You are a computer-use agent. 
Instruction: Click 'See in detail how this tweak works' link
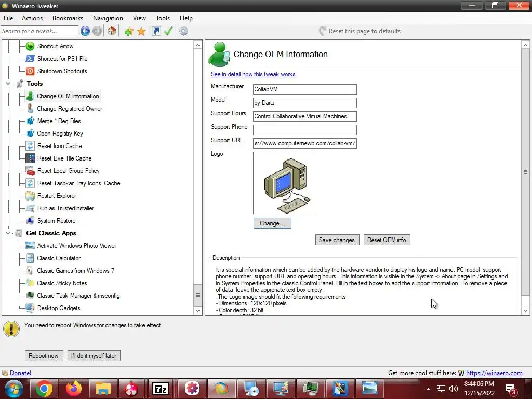253,74
